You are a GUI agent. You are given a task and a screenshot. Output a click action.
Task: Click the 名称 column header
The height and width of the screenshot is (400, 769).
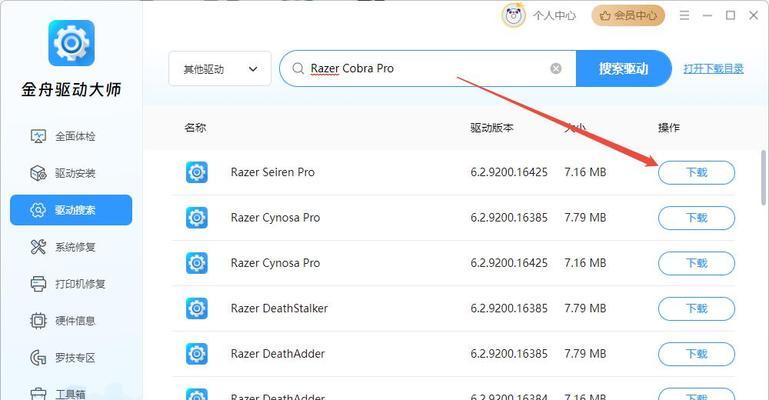click(x=195, y=128)
